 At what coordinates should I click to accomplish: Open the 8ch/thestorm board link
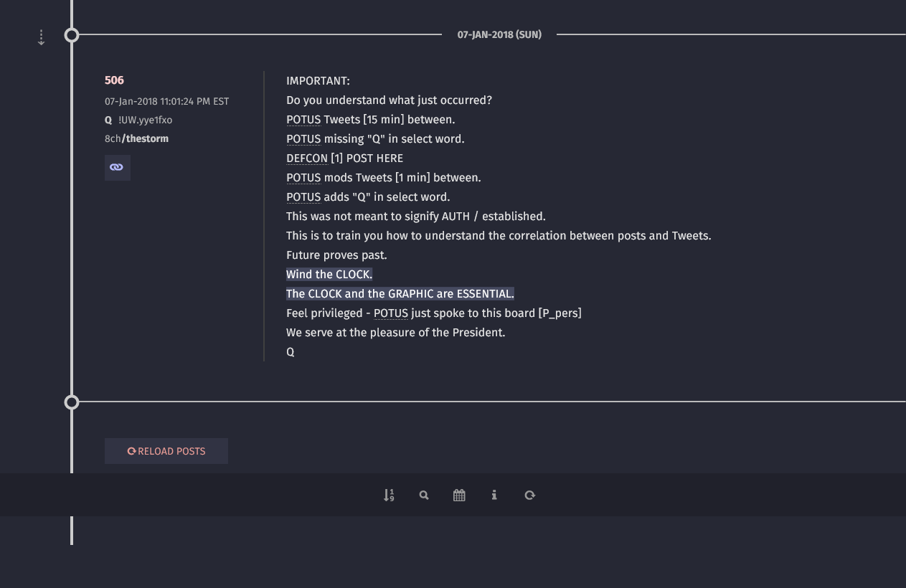136,138
